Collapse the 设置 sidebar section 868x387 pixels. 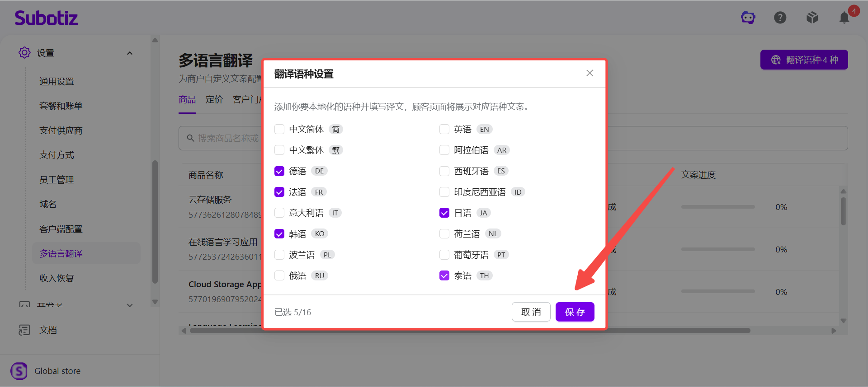click(x=130, y=53)
